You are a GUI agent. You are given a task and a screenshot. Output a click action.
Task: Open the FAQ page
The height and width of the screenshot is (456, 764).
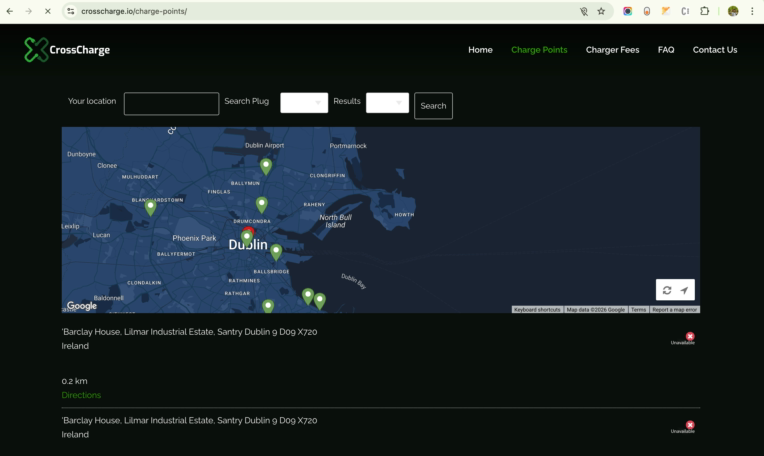click(x=666, y=50)
